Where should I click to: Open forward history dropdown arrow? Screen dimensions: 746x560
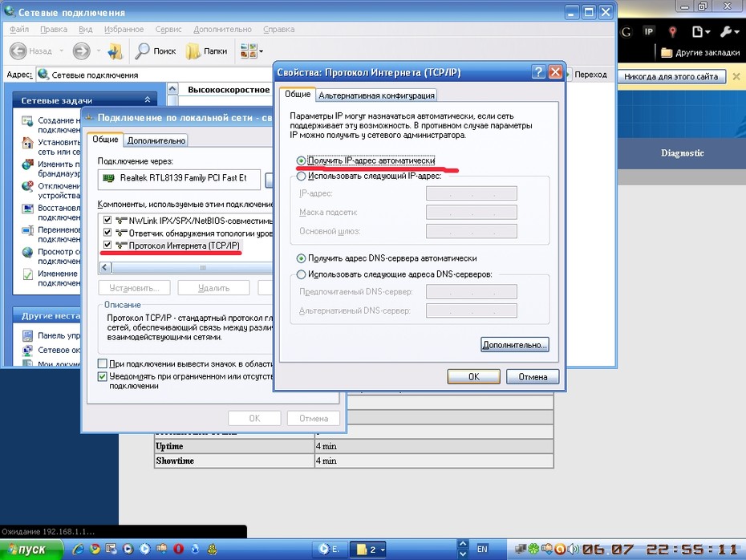[99, 51]
